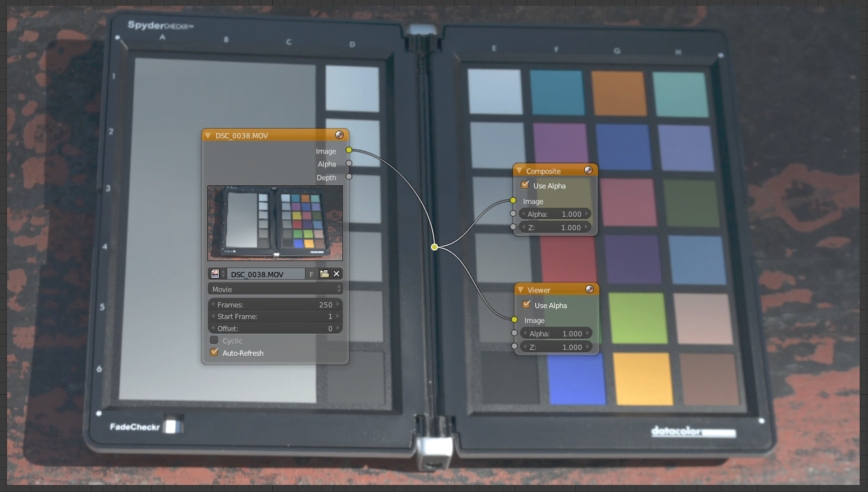Select the reroute node joining the noodles
The width and height of the screenshot is (868, 492).
[x=434, y=247]
